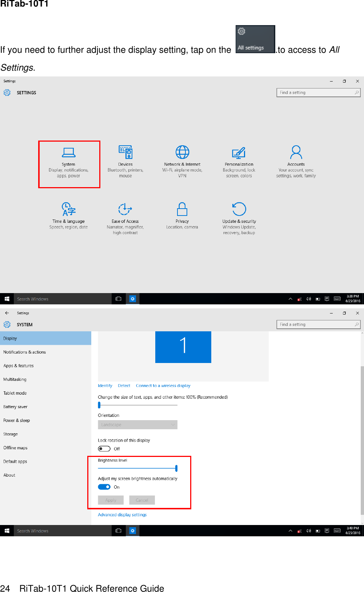Select Battery saver in sidebar
The height and width of the screenshot is (592, 364).
pyautogui.click(x=45, y=407)
